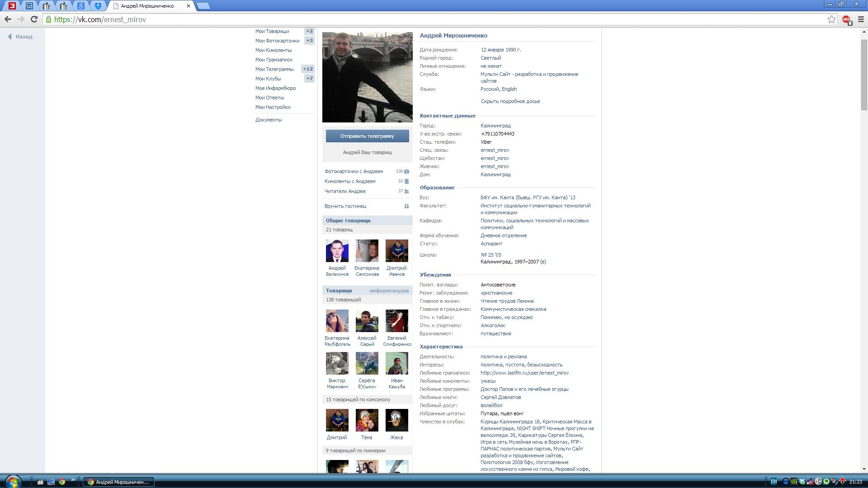Click the gift icon beside 'Вручить гостинец'
This screenshot has height=488, width=868.
pos(406,206)
